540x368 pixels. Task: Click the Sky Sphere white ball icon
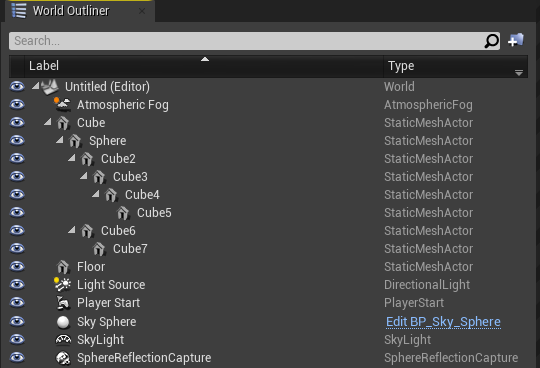tap(63, 322)
